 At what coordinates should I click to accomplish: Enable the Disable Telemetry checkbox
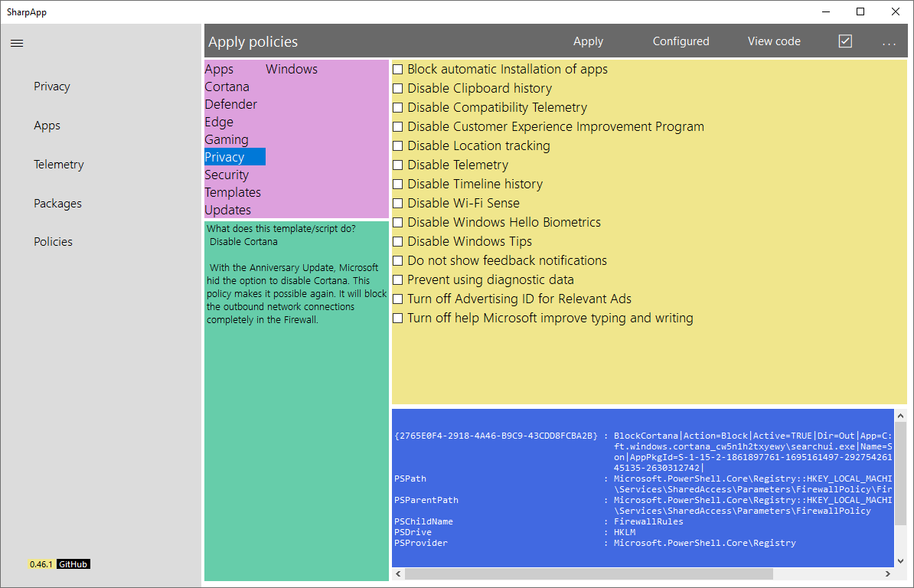pyautogui.click(x=397, y=165)
